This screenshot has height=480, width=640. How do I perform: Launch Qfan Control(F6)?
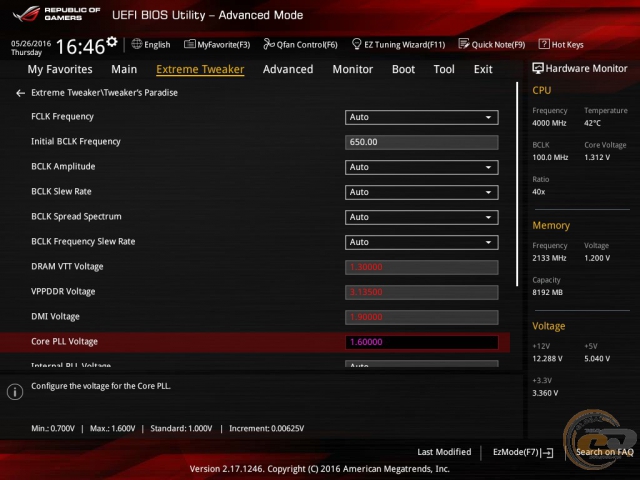pyautogui.click(x=300, y=44)
